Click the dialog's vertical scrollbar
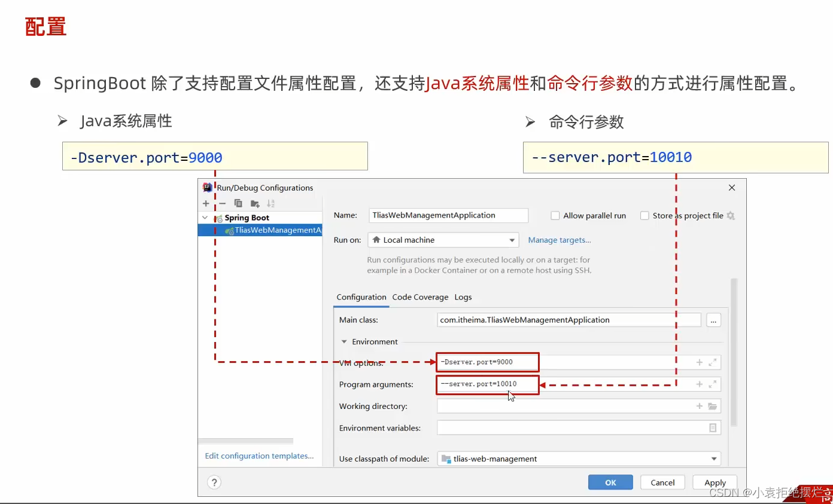This screenshot has height=504, width=833. tap(734, 353)
